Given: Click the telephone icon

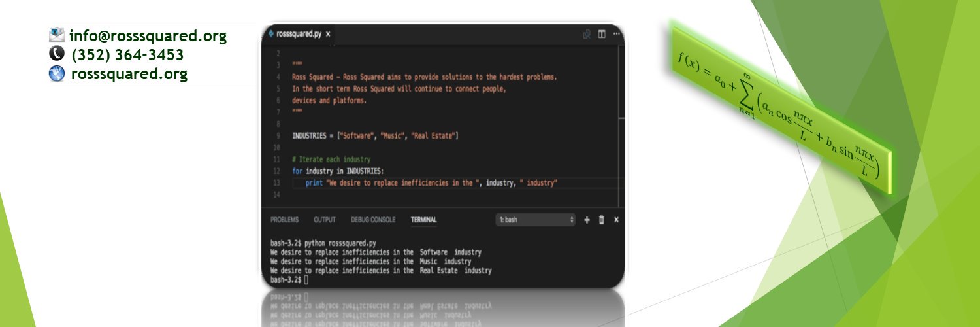Looking at the screenshot, I should [57, 54].
